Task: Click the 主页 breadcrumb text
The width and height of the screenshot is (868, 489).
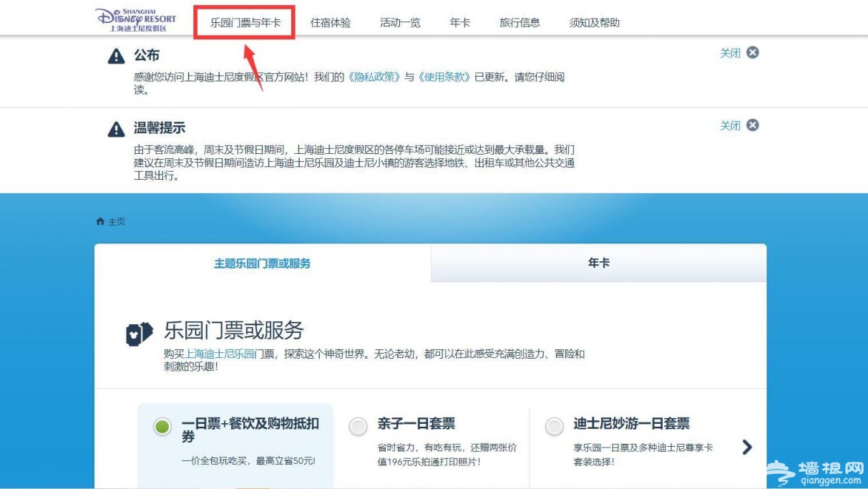Action: coord(117,222)
